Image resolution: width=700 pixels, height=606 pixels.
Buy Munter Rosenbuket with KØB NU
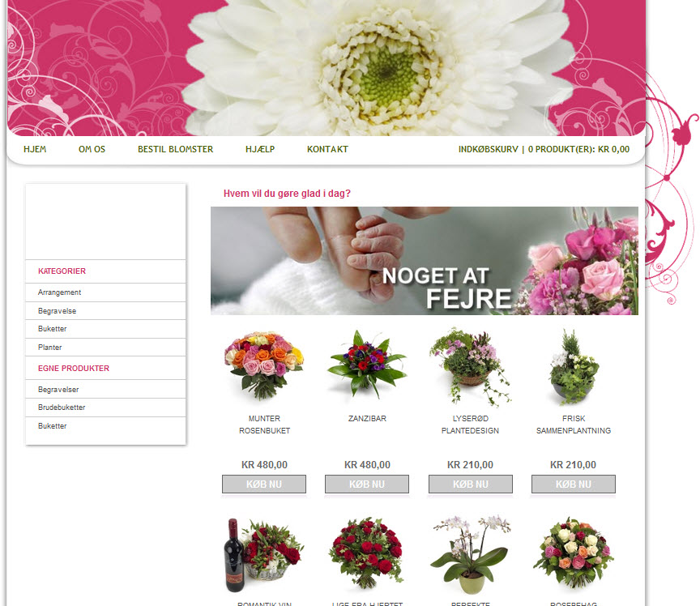click(x=264, y=484)
